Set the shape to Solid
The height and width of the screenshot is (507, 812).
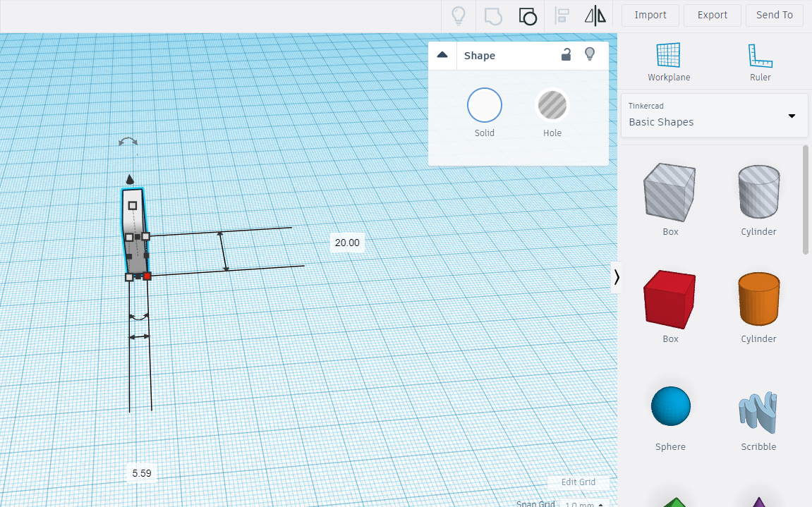[484, 105]
